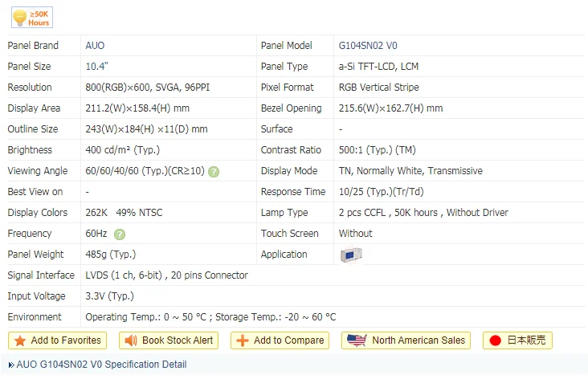Click the star icon on Add to Favorites
588x375 pixels.
20,340
